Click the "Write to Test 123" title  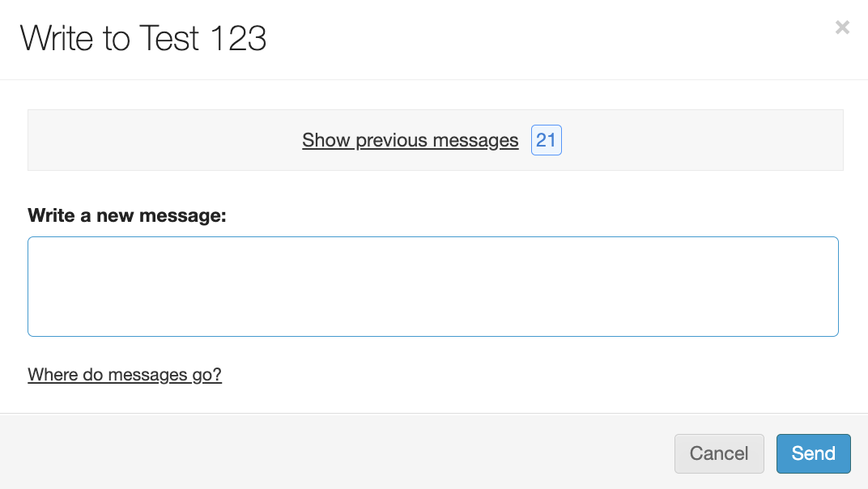(143, 38)
